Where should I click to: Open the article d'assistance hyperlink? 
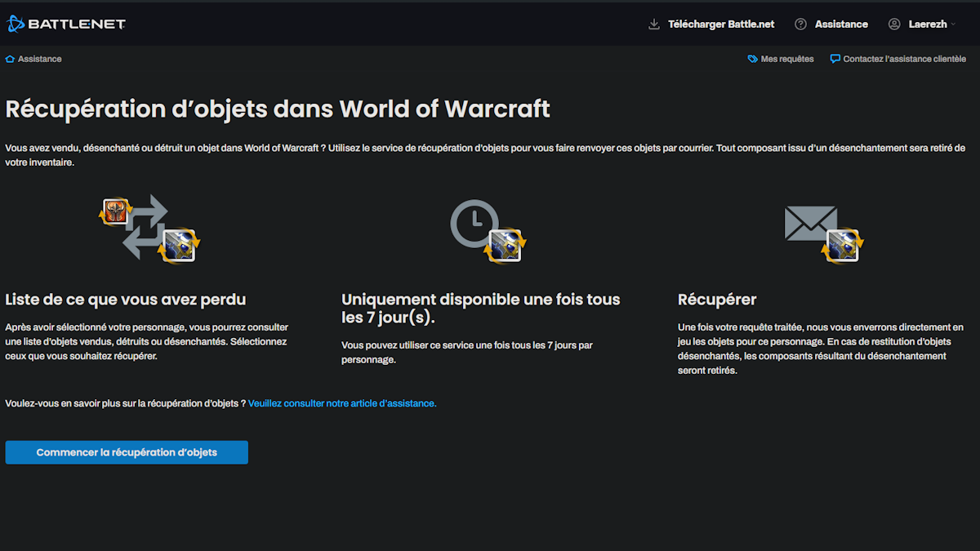(x=342, y=403)
